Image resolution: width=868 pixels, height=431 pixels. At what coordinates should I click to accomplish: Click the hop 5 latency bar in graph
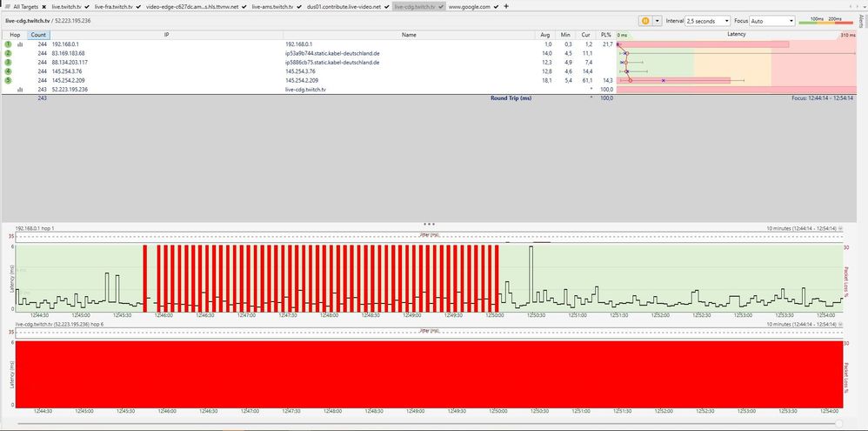pos(673,80)
